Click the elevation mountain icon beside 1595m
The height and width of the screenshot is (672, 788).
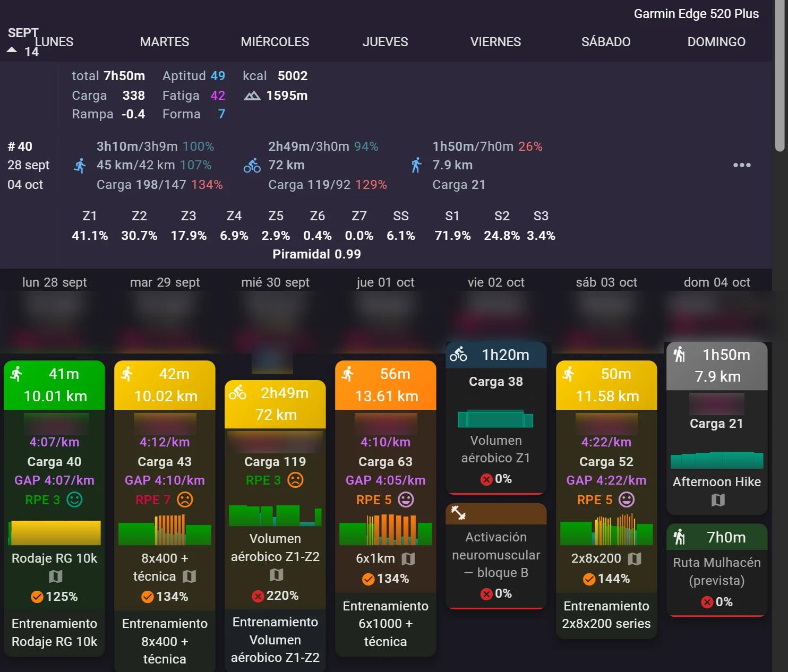click(x=252, y=96)
